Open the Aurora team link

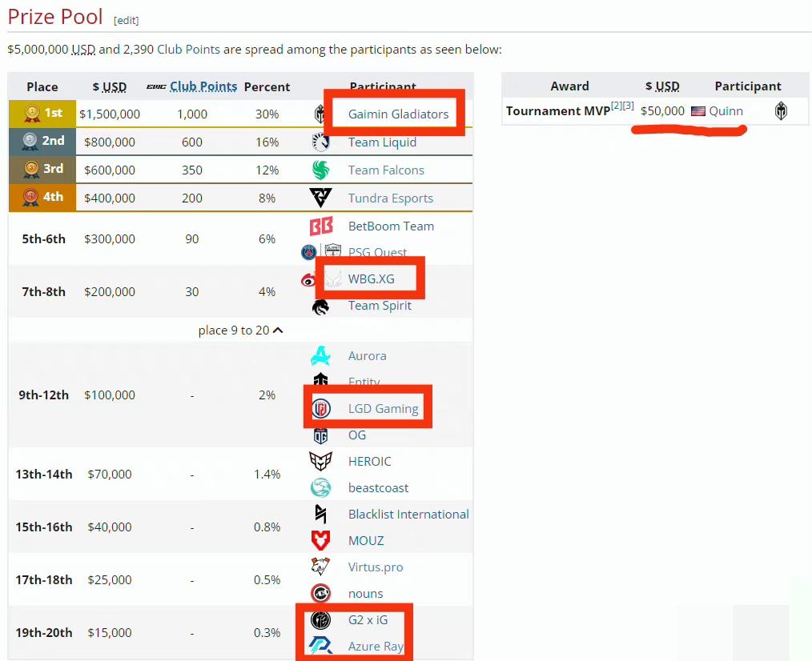click(x=367, y=356)
